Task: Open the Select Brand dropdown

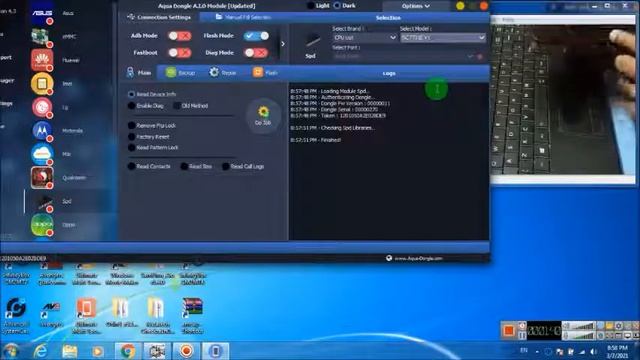Action: [364, 38]
